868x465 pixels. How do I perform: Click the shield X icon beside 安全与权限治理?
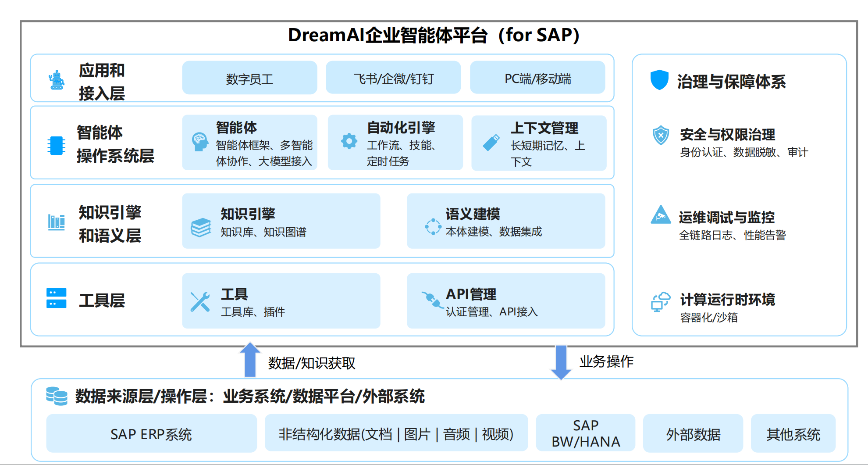click(x=661, y=136)
